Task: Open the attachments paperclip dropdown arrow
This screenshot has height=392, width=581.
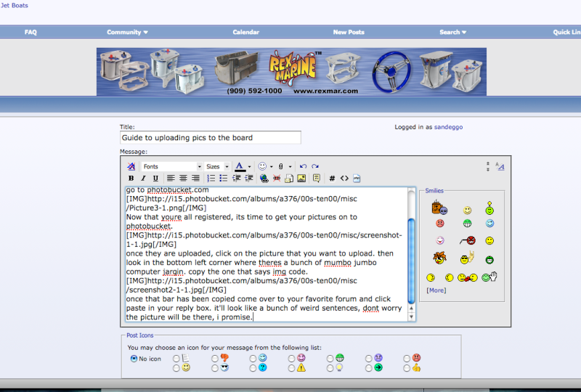Action: (290, 167)
